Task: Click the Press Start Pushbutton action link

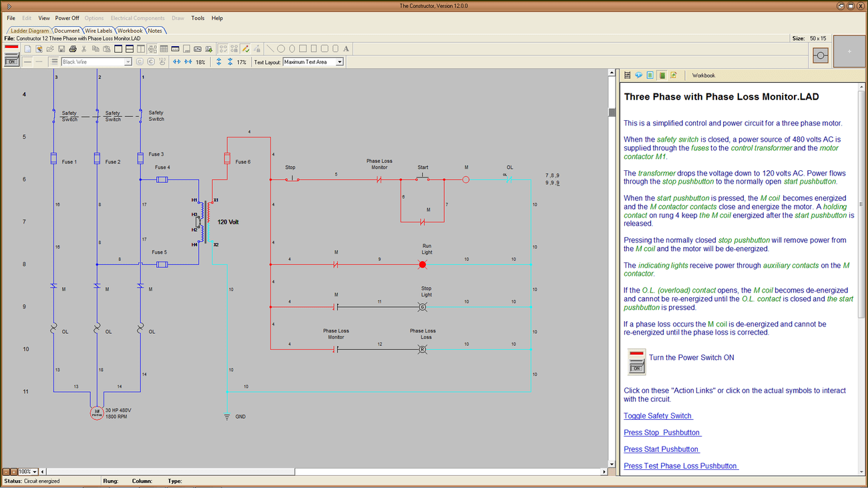Action: 660,449
